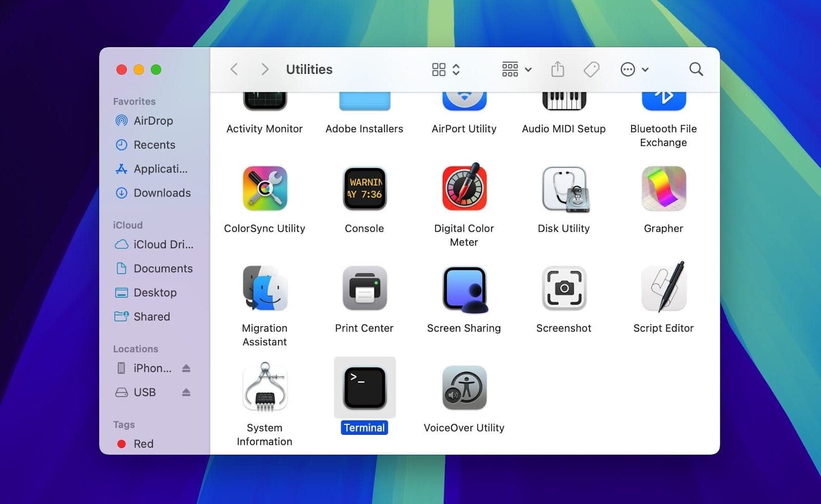Image resolution: width=821 pixels, height=504 pixels.
Task: Eject the USB drive
Action: point(186,392)
